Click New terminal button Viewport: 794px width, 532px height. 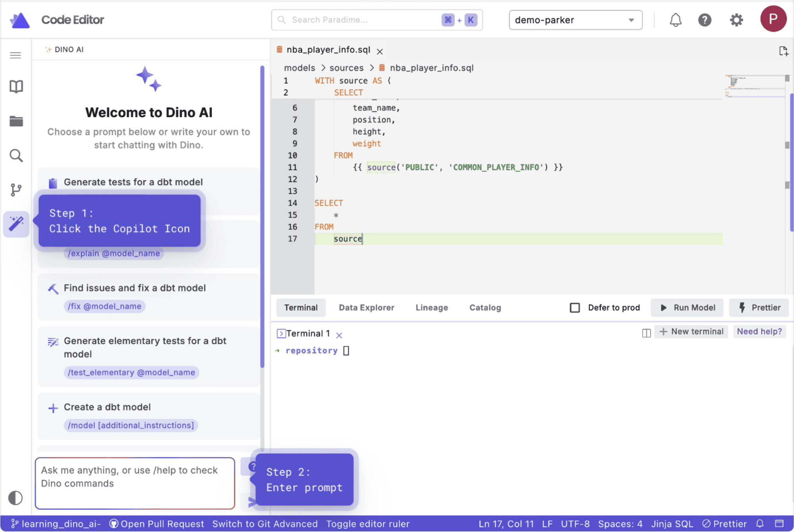pyautogui.click(x=691, y=332)
